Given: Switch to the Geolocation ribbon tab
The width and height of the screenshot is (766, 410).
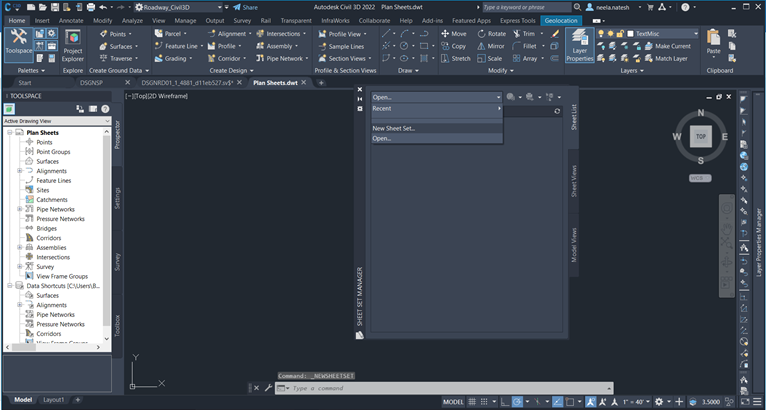Looking at the screenshot, I should [561, 21].
